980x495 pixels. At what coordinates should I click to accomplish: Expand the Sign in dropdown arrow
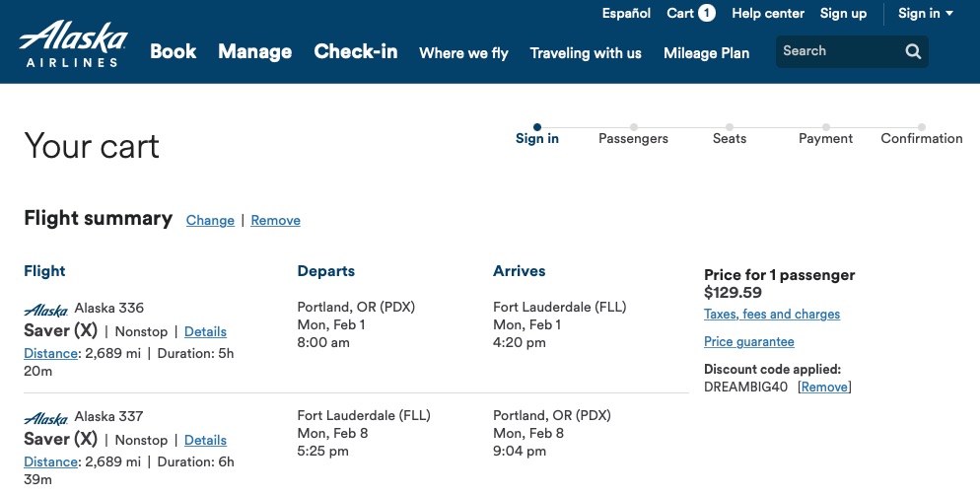point(949,13)
